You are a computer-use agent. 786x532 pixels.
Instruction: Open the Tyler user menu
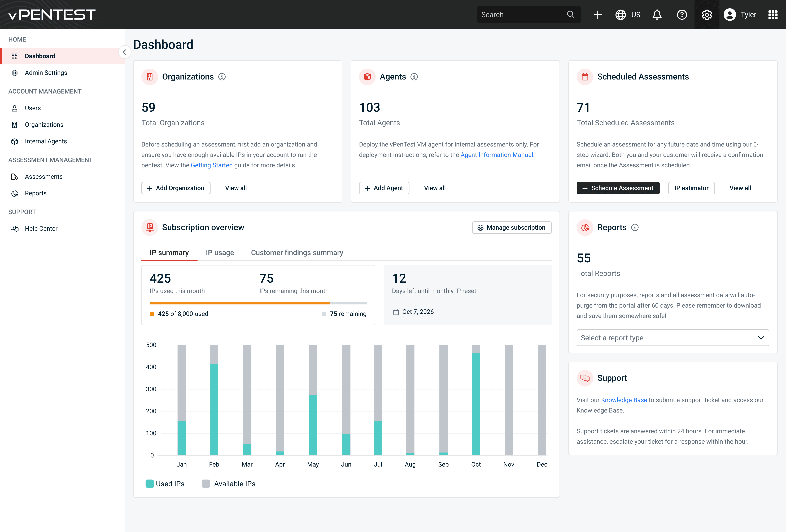pos(740,15)
